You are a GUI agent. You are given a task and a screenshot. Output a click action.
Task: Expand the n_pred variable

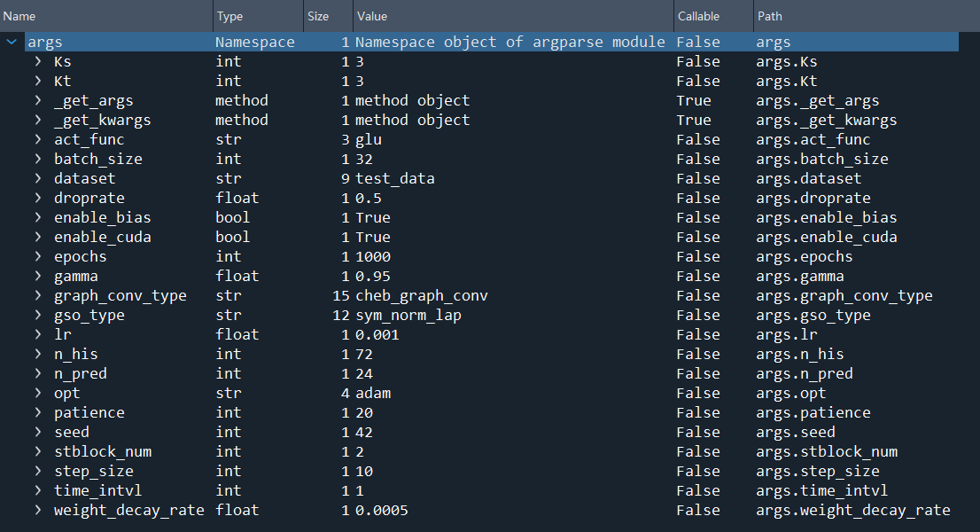pos(38,373)
